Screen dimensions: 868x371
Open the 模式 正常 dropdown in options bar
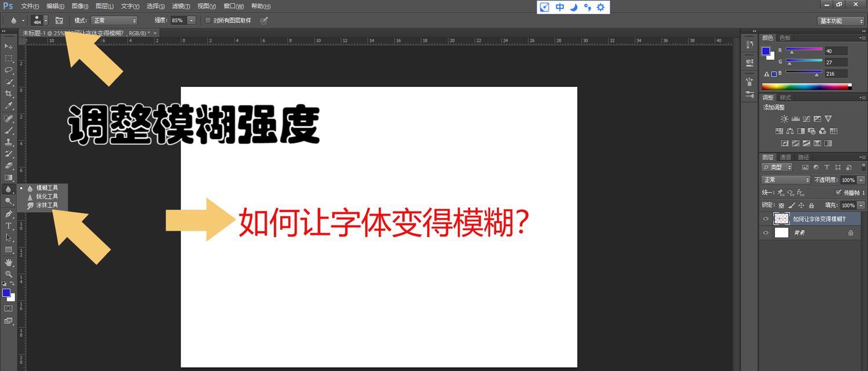[x=113, y=20]
